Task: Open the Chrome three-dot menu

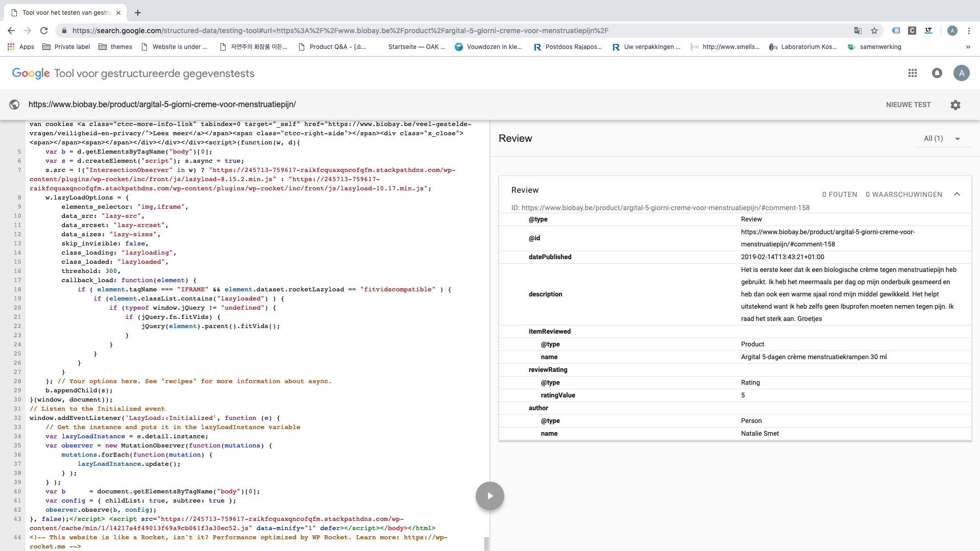Action: click(969, 31)
